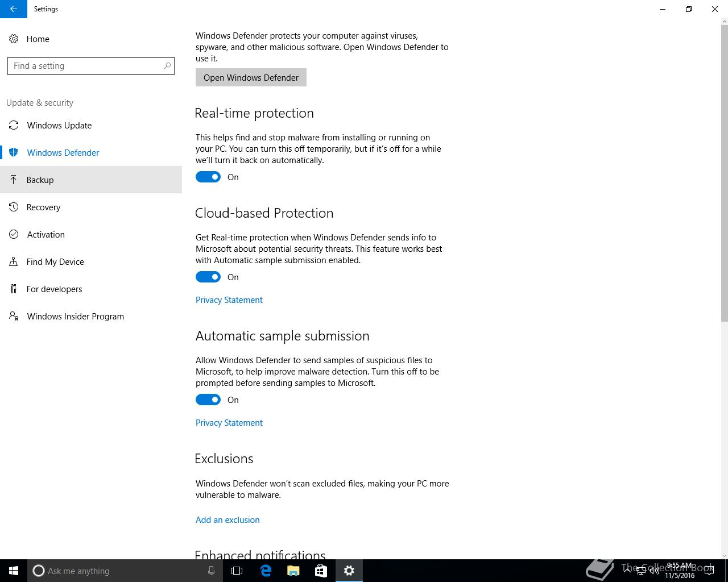The image size is (728, 582).
Task: Click the Cortana circle icon
Action: [39, 571]
